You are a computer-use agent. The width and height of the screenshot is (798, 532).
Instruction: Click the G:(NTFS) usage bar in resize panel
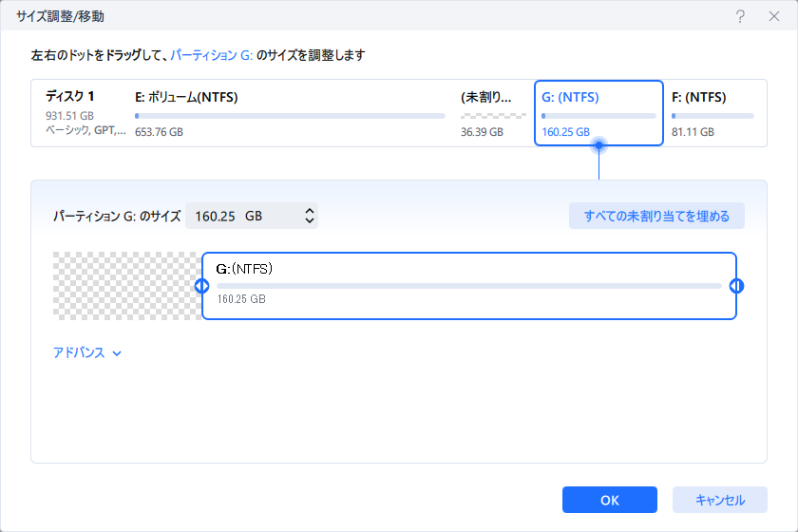pyautogui.click(x=469, y=286)
